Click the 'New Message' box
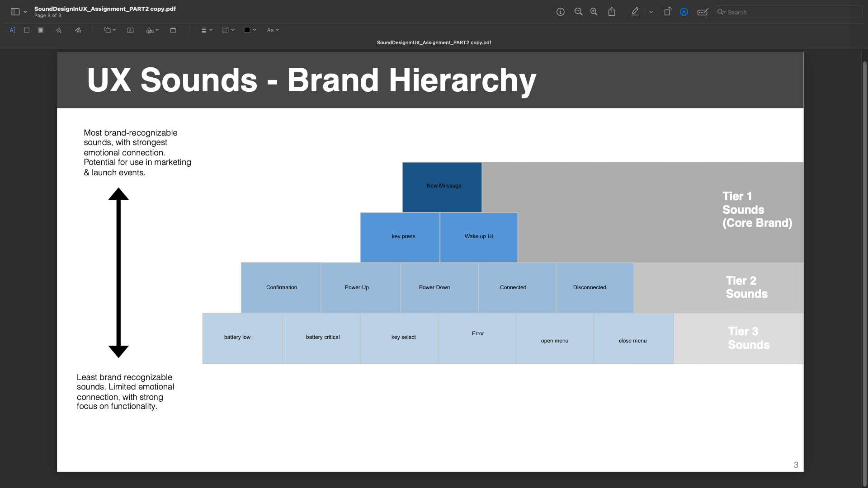The width and height of the screenshot is (868, 488). 442,187
